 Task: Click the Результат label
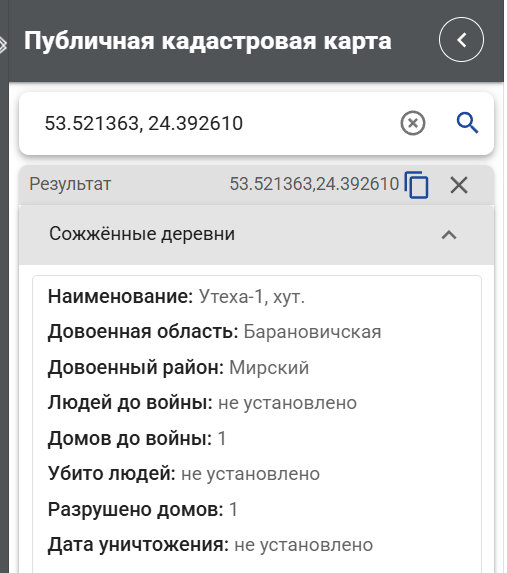(x=70, y=184)
